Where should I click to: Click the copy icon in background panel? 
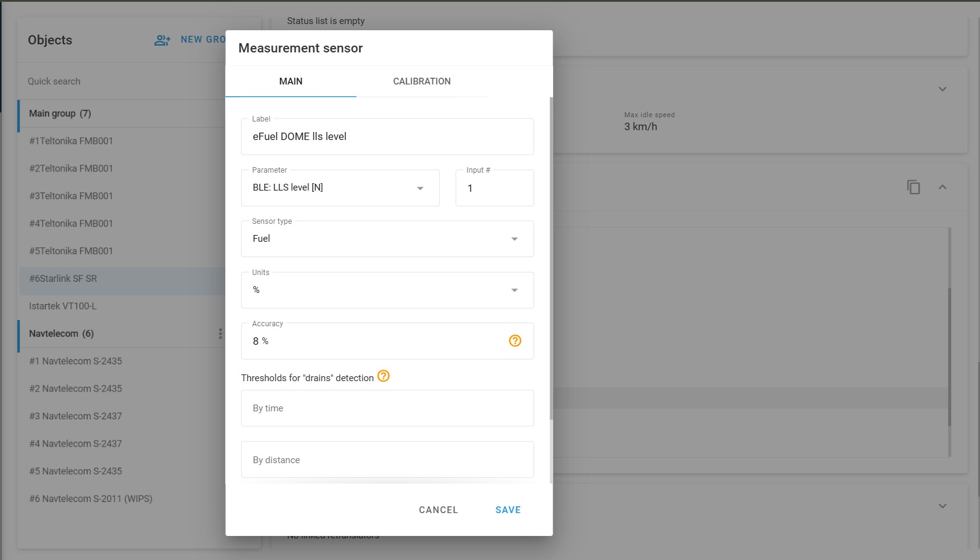click(x=913, y=187)
